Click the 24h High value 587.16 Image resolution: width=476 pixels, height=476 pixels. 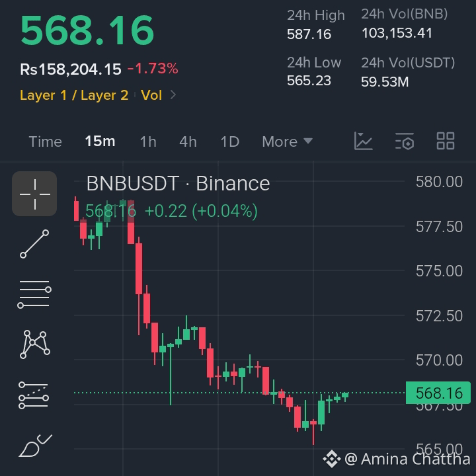pyautogui.click(x=309, y=34)
